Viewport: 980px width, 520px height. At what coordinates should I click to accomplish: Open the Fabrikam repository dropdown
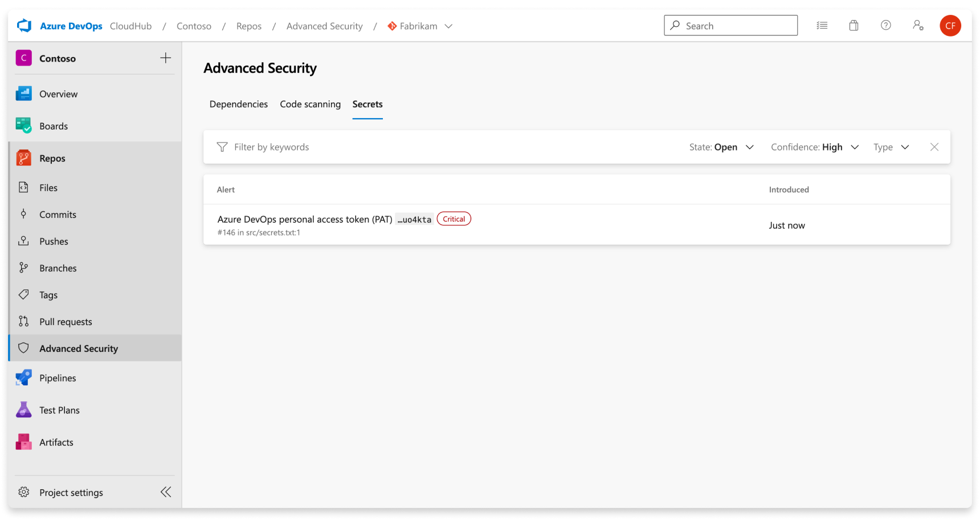point(420,26)
